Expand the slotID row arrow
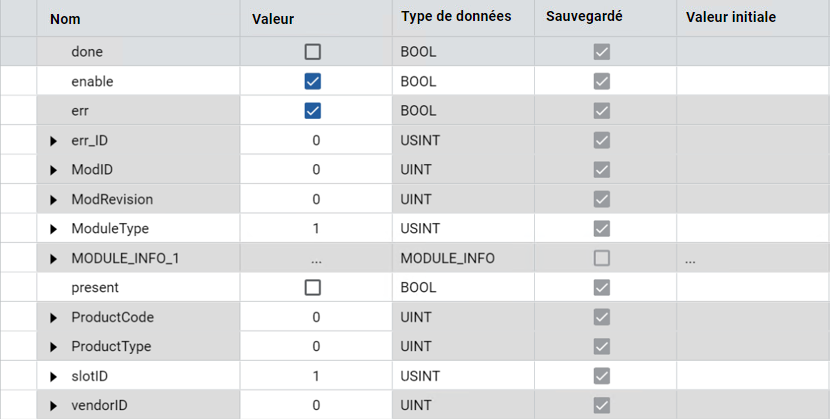Image resolution: width=831 pixels, height=420 pixels. pyautogui.click(x=53, y=377)
